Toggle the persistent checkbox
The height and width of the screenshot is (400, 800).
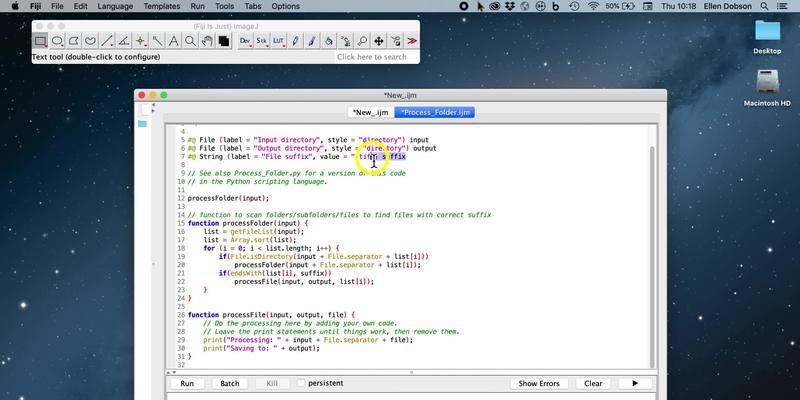(302, 383)
